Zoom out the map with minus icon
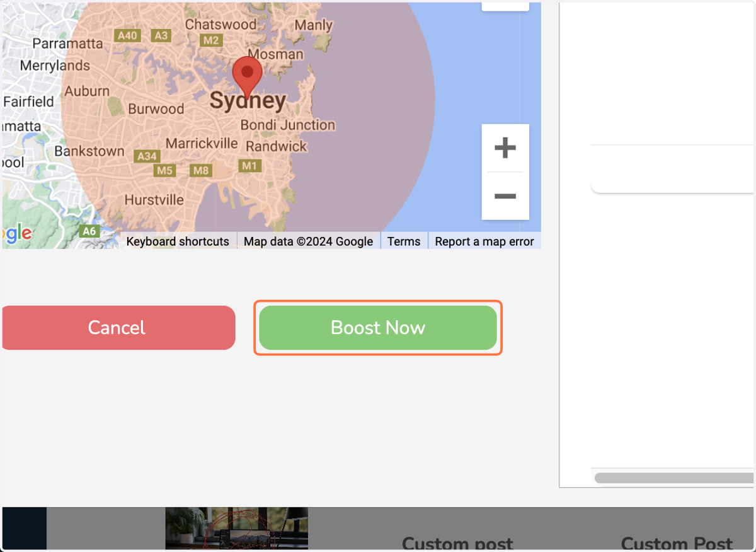 point(505,196)
